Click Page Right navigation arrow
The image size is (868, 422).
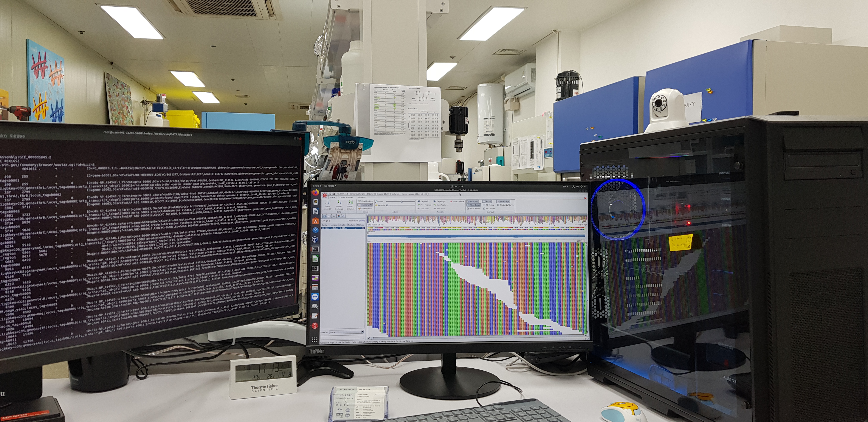click(x=440, y=201)
